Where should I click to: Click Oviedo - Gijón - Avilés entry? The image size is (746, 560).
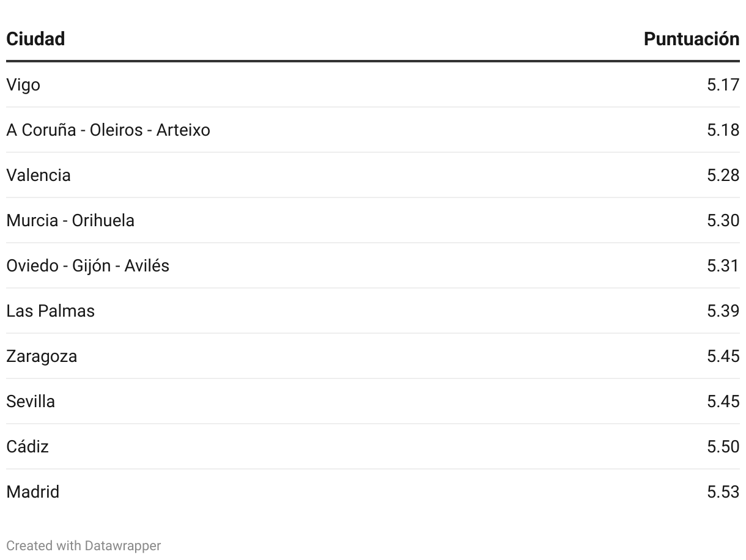[88, 266]
